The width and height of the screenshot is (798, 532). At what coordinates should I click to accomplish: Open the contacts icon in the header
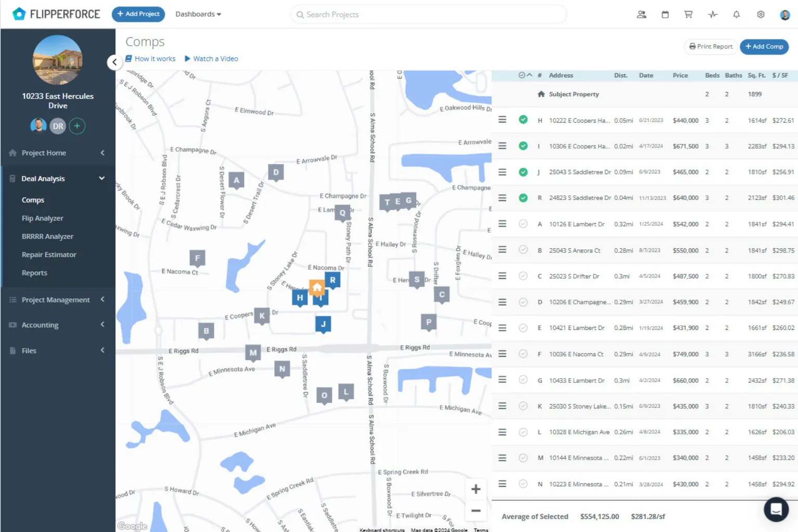pyautogui.click(x=641, y=14)
